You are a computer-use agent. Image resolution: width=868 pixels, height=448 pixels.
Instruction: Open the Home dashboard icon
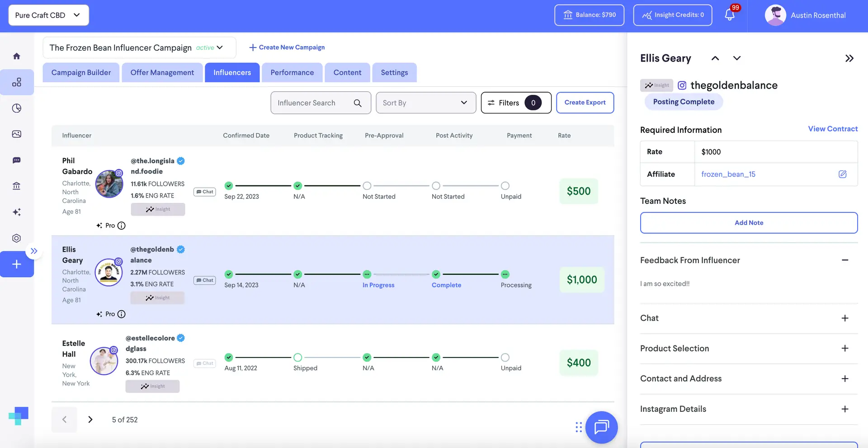click(x=17, y=56)
